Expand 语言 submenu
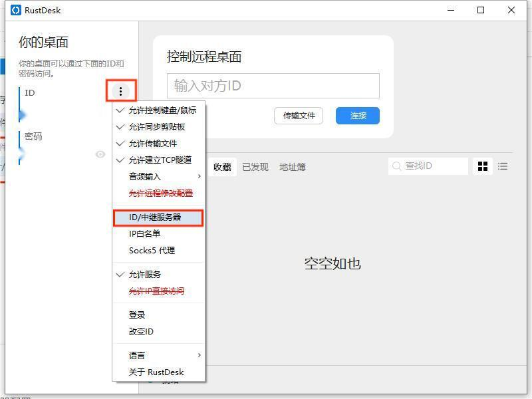 [x=159, y=355]
